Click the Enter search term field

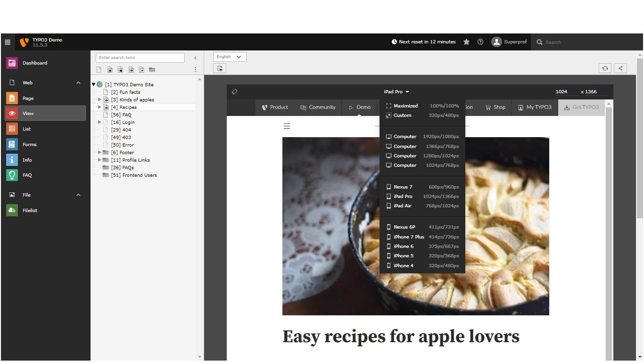point(140,57)
